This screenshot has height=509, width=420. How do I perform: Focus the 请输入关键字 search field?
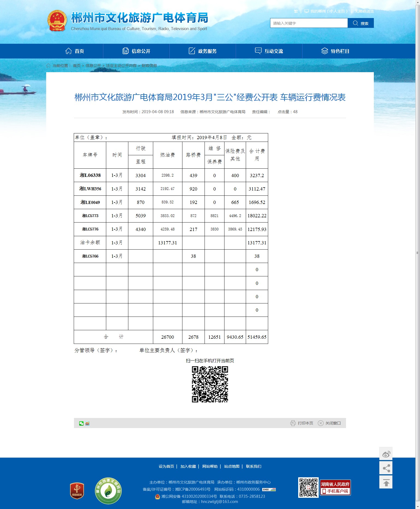click(309, 23)
